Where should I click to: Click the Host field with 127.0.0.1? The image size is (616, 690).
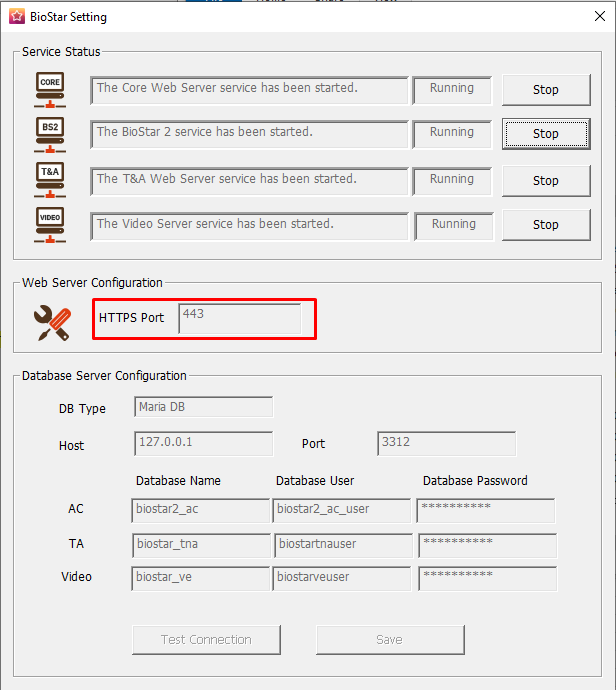[203, 444]
